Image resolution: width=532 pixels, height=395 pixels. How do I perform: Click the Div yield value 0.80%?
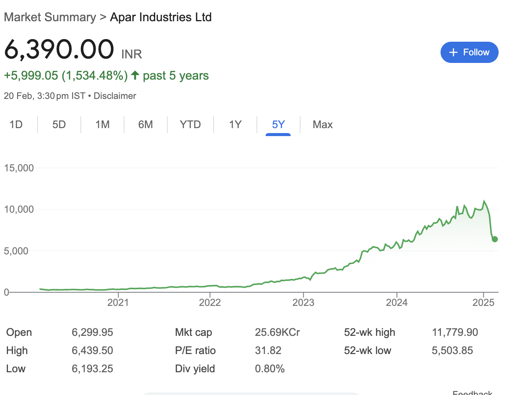pyautogui.click(x=270, y=369)
